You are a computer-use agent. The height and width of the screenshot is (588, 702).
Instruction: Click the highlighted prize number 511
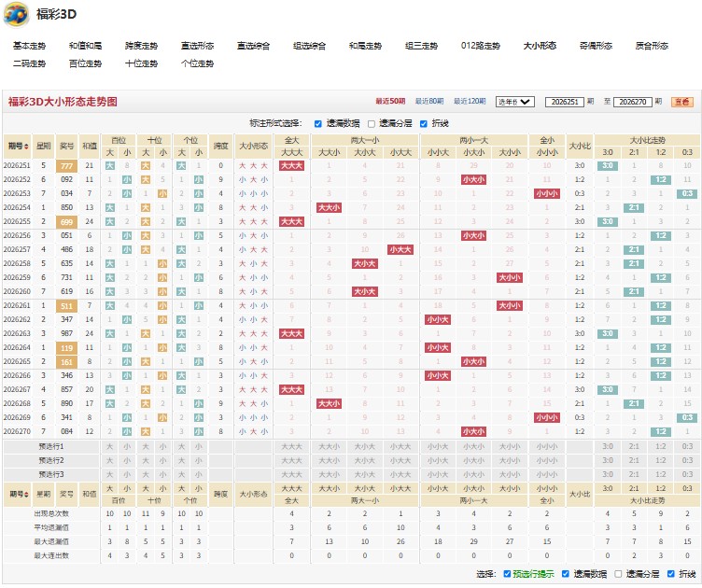coord(66,306)
